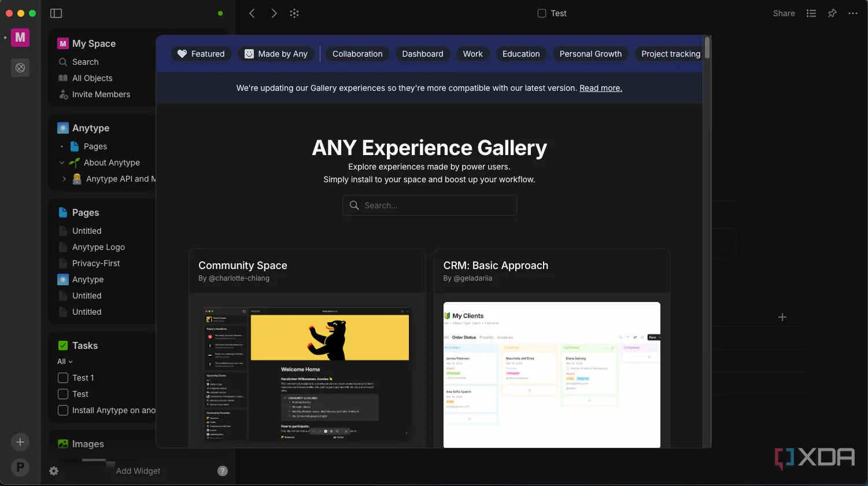868x486 pixels.
Task: Collapse the About Anytype tree item
Action: click(x=62, y=163)
